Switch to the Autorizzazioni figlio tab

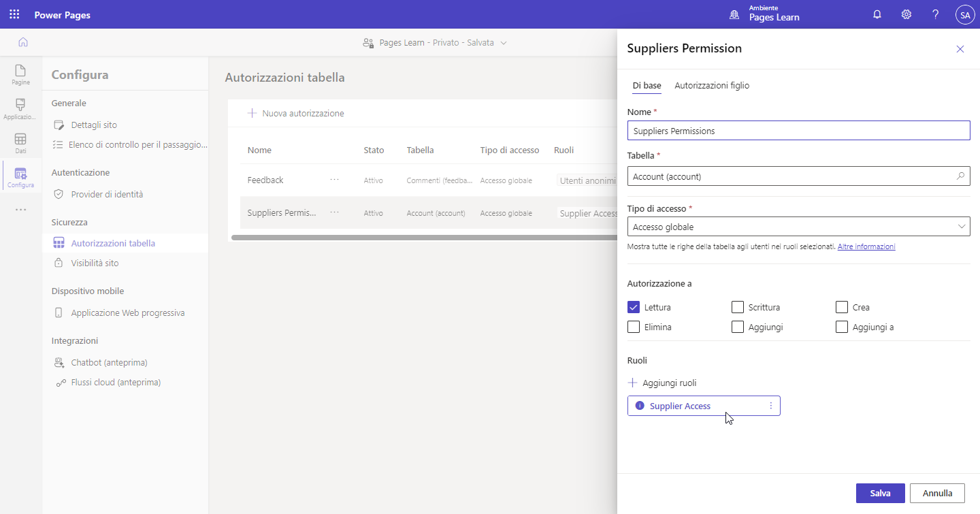click(712, 86)
